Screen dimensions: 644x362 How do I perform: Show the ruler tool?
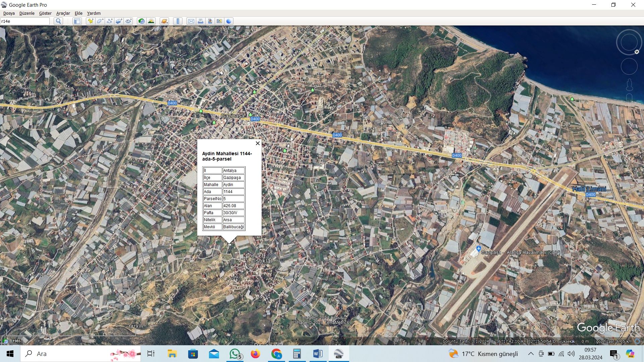point(178,21)
